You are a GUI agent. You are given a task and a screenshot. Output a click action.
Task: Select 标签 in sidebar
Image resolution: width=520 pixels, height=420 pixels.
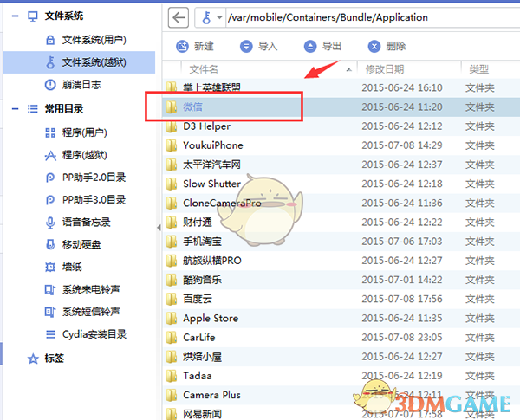coord(55,359)
